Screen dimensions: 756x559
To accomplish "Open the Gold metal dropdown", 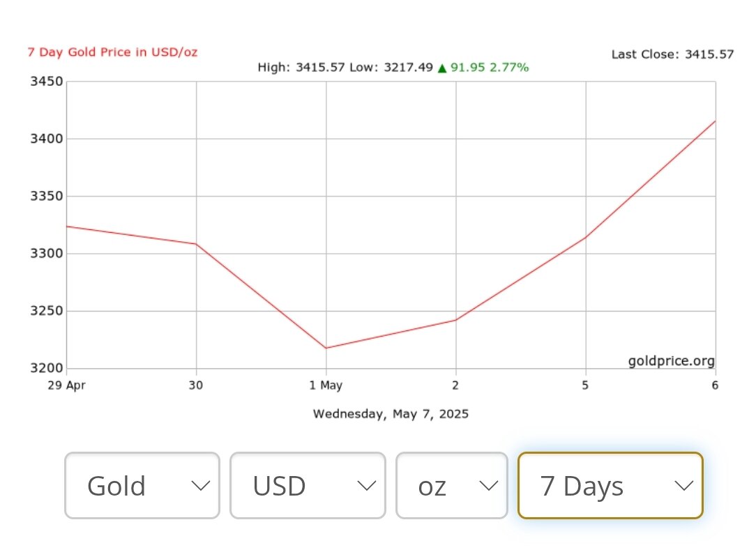I will [142, 486].
